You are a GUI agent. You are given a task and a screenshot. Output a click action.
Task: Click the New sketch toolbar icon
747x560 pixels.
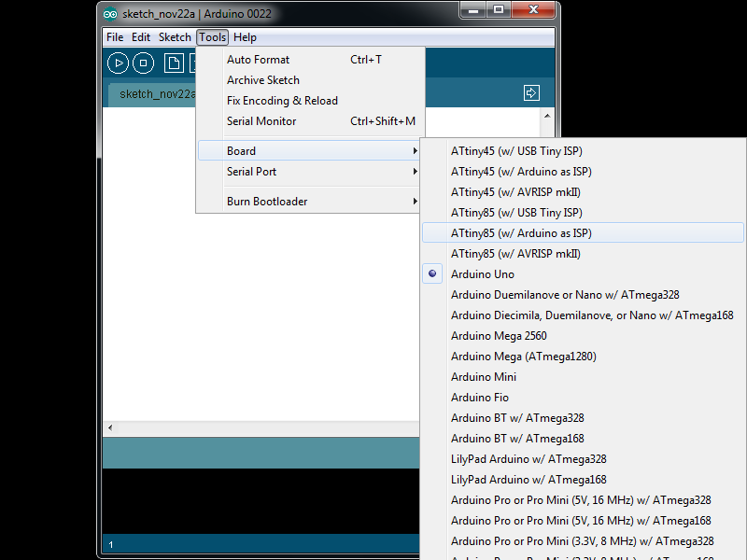[x=174, y=63]
